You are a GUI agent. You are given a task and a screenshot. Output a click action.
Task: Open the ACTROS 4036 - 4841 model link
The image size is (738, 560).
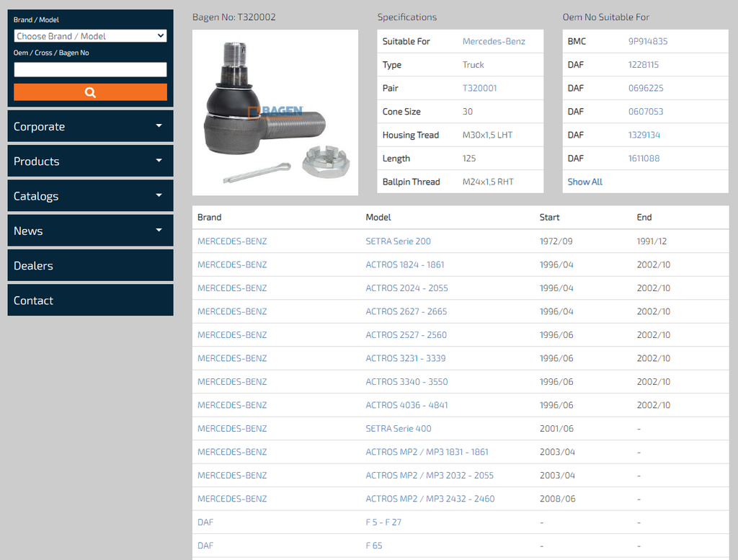406,405
